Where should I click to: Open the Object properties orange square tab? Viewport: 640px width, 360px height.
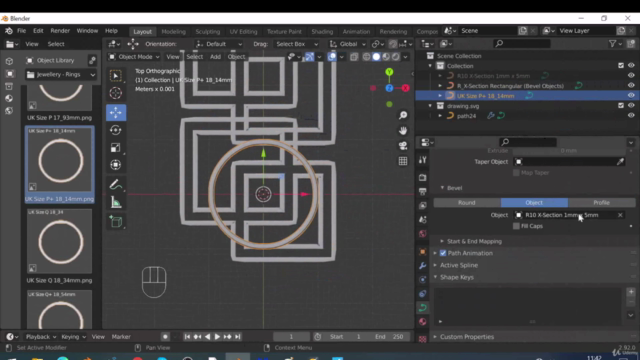(422, 252)
